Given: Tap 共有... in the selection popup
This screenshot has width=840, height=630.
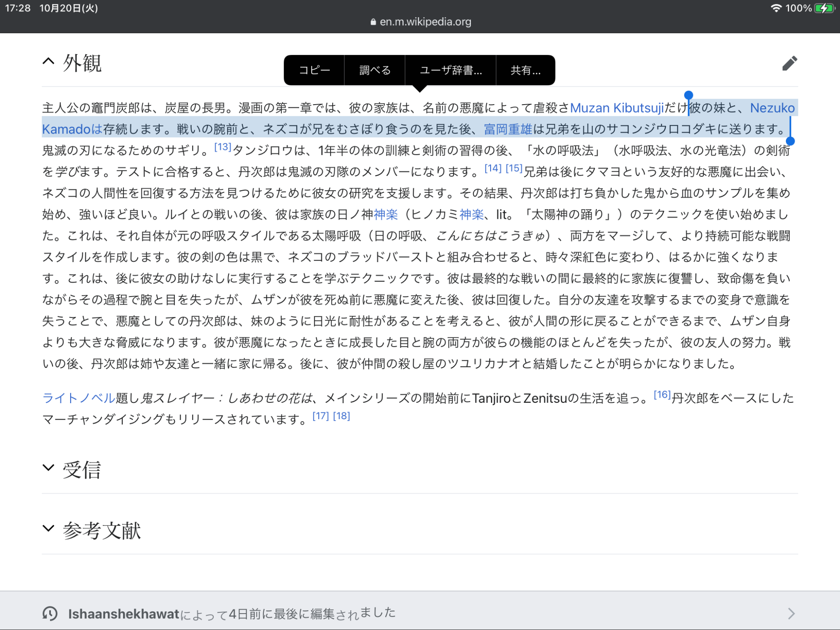Looking at the screenshot, I should coord(525,70).
